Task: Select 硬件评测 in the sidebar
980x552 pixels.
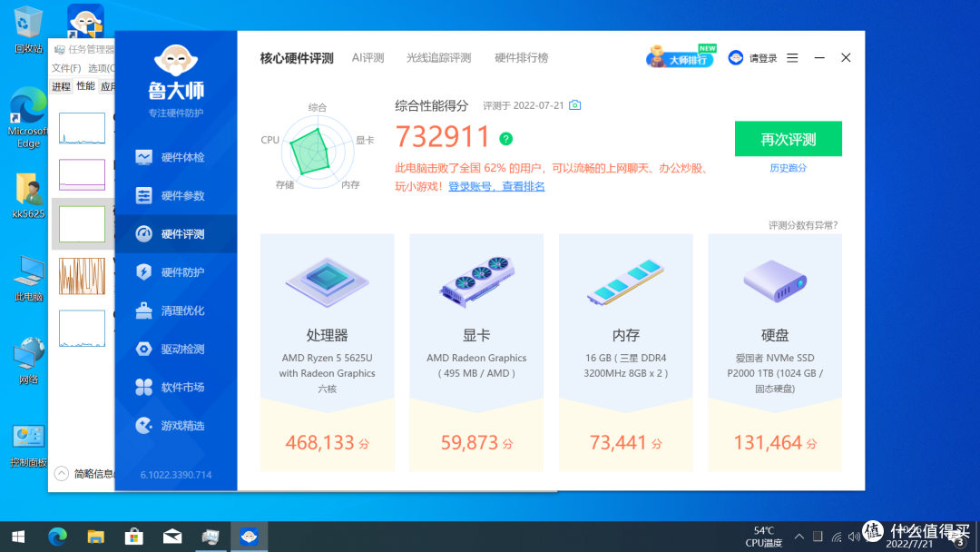Action: coord(176,234)
